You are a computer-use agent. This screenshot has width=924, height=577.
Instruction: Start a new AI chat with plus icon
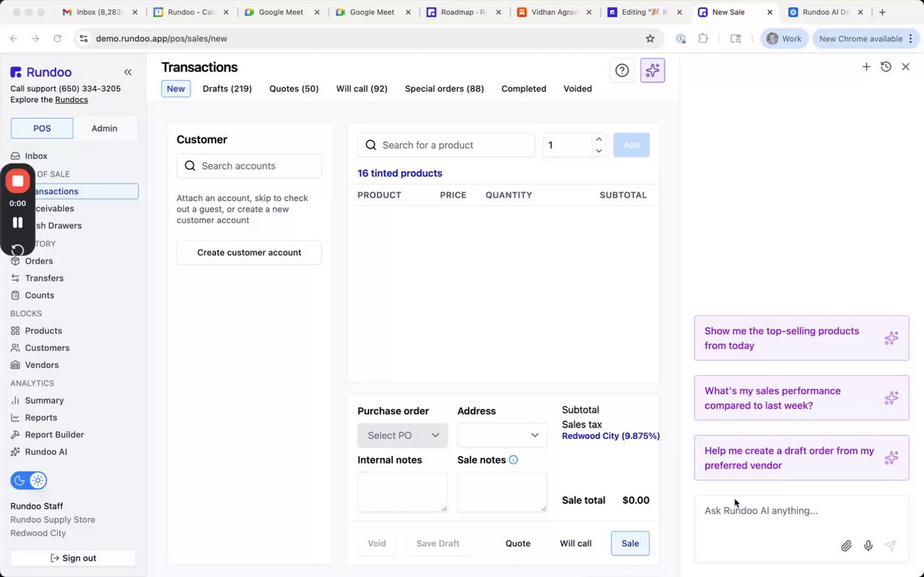click(866, 66)
